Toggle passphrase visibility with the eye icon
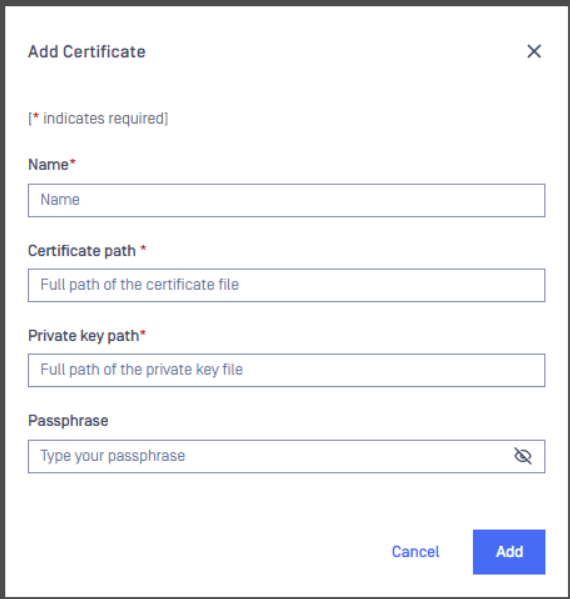The height and width of the screenshot is (599, 570). [x=523, y=456]
